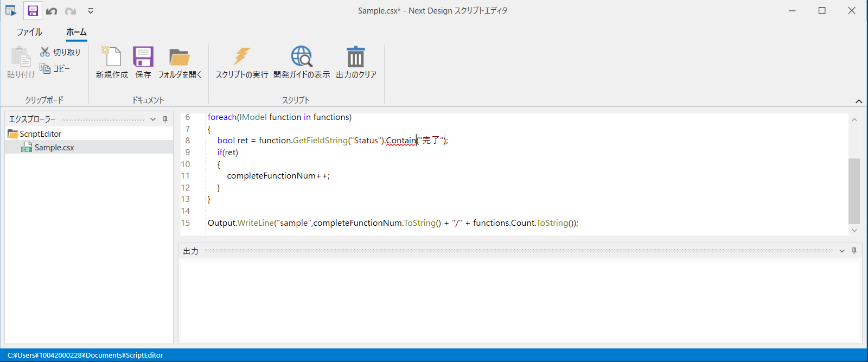Click the if(ret) statement on line 9
The image size is (868, 362).
(x=228, y=153)
